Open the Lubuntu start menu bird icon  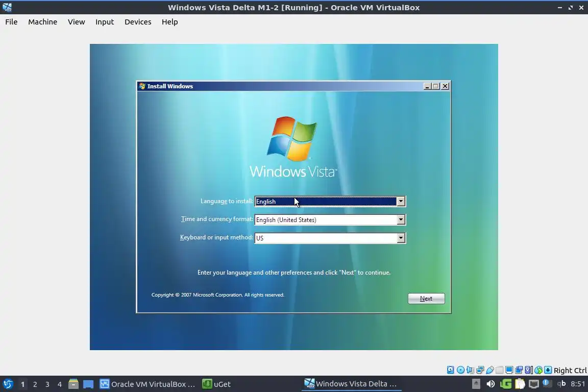click(x=8, y=384)
